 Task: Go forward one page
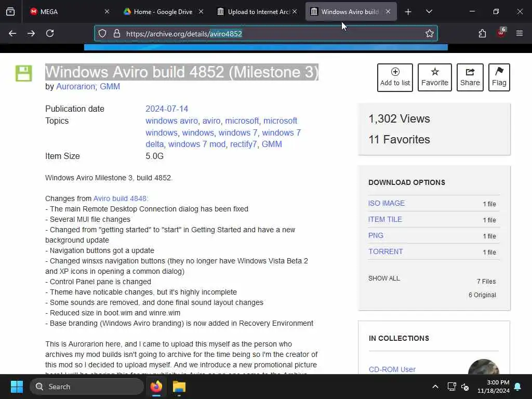31,33
